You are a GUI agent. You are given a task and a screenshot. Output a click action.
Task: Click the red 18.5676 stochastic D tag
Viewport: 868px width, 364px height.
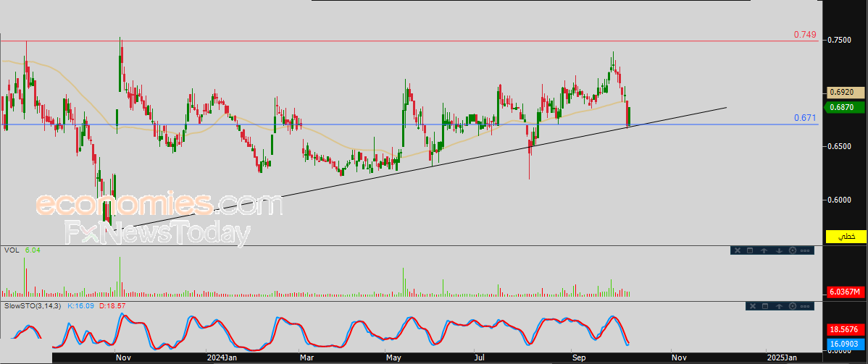point(846,330)
